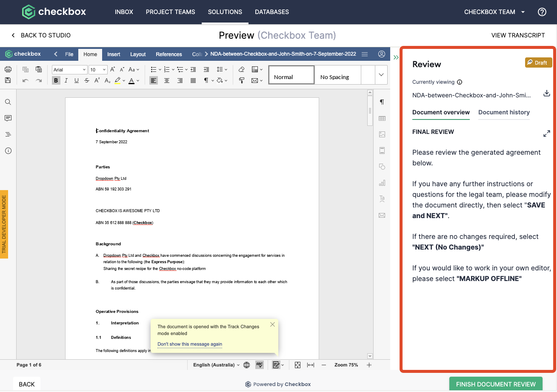Click Finish Document Review button
557x392 pixels.
point(496,384)
